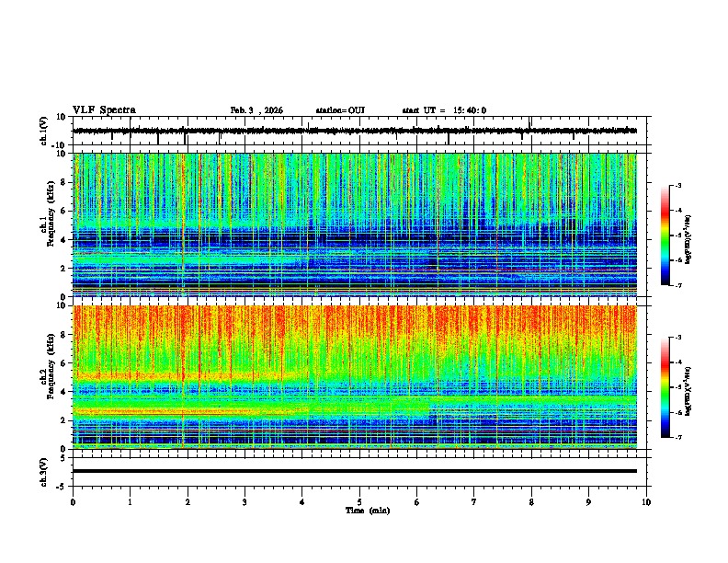This screenshot has width=728, height=563.
Task: Click the '6' tick on ch.1 frequency axis
Action: click(x=64, y=212)
